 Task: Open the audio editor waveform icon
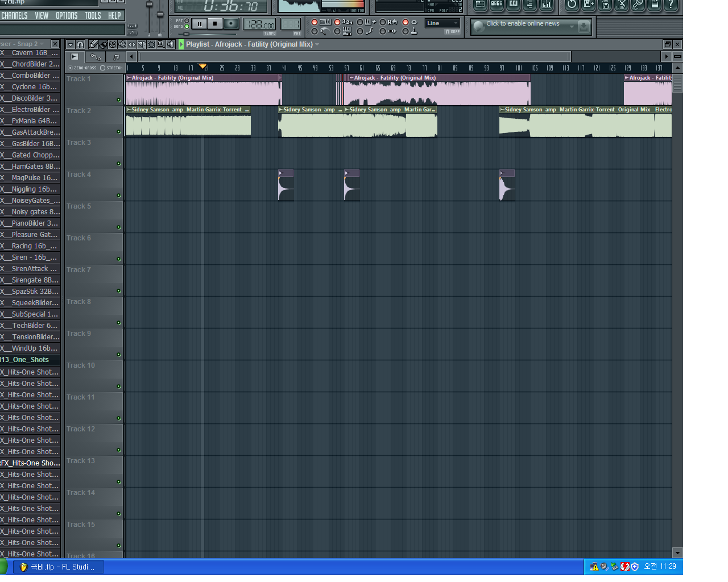[622, 4]
